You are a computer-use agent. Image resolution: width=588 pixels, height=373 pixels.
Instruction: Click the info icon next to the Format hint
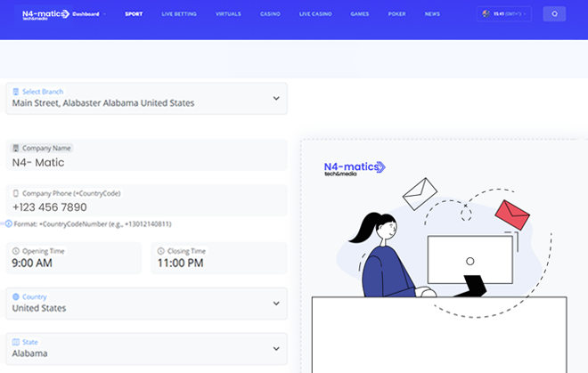click(x=8, y=223)
